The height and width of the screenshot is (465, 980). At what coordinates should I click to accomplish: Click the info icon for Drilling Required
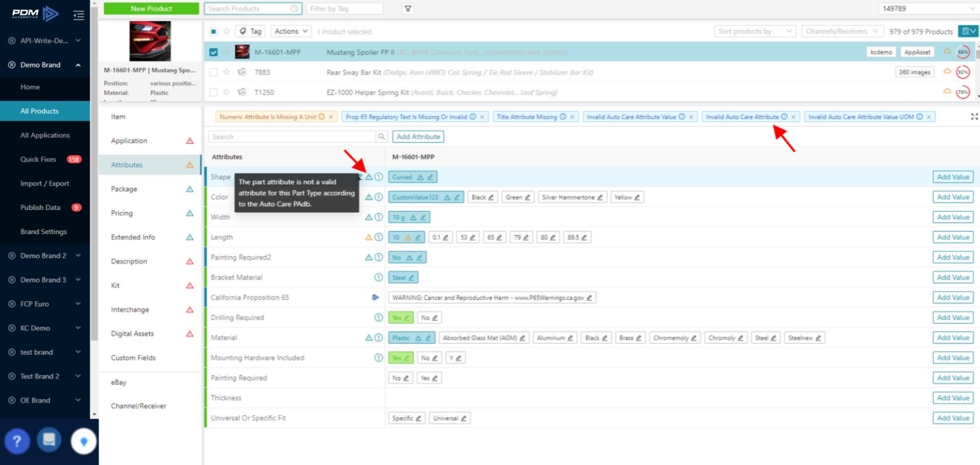click(378, 317)
